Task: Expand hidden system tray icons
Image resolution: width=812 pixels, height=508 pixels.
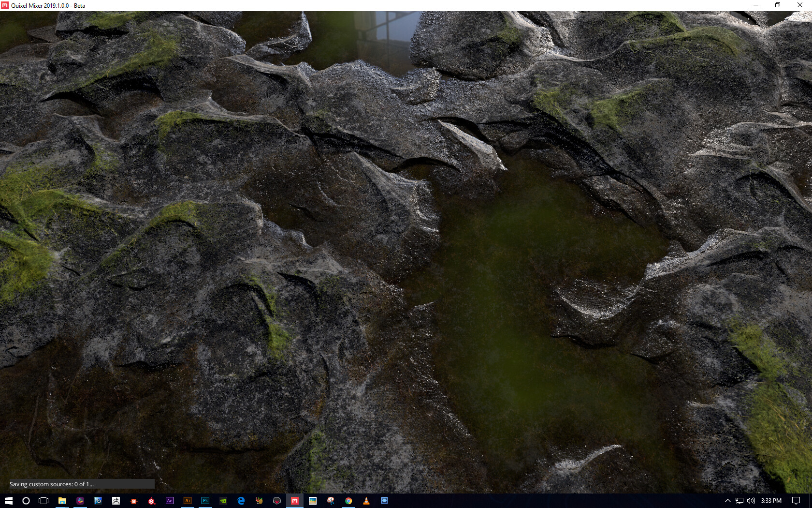Action: tap(727, 501)
